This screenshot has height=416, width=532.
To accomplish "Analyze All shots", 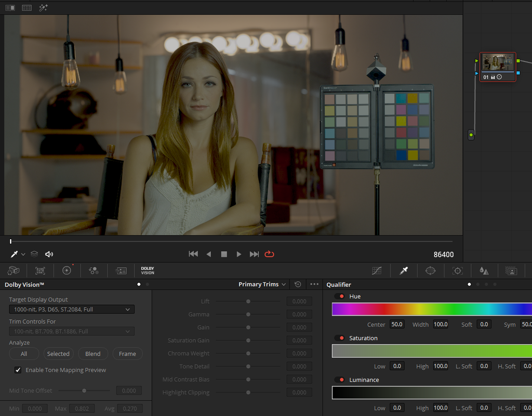I will pos(24,354).
